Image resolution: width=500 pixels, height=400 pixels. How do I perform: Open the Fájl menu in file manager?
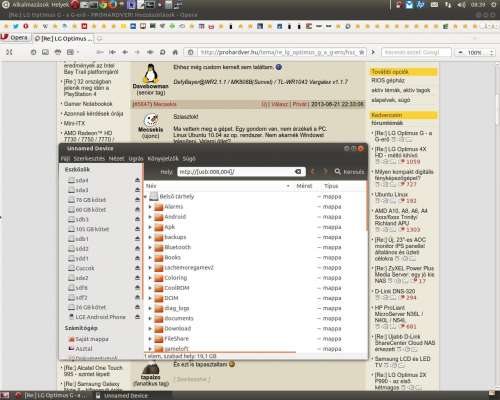click(65, 159)
